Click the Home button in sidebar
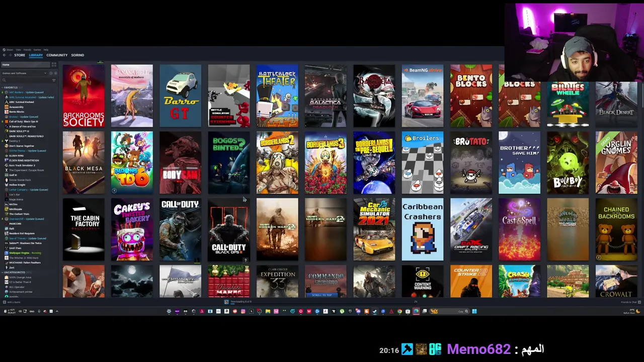Viewport: 644px width, 362px height. tap(26, 64)
